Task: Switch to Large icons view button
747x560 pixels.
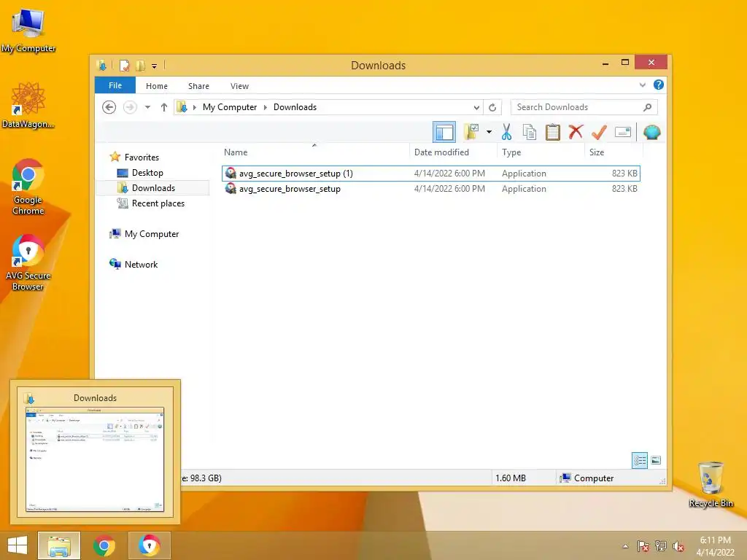Action: [x=656, y=461]
